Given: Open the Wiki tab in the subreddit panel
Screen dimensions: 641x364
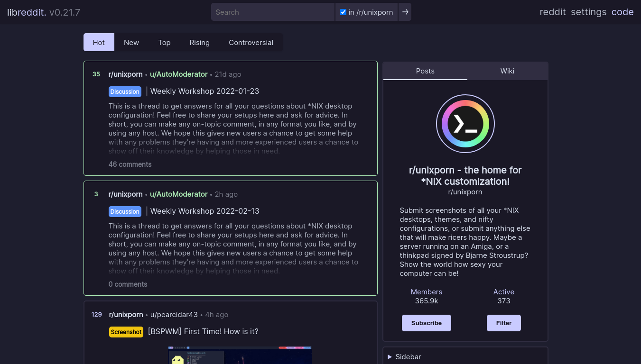Looking at the screenshot, I should tap(507, 71).
